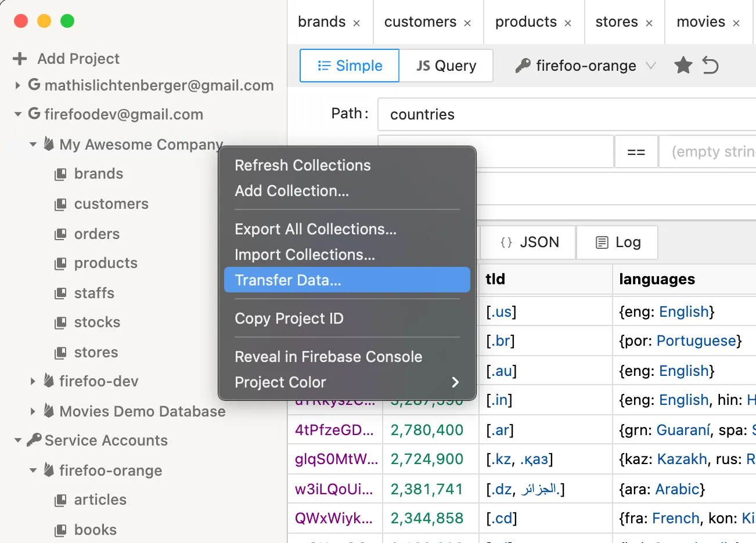Click the Google icon for firefoodev@gmail.com
756x543 pixels.
tap(33, 114)
